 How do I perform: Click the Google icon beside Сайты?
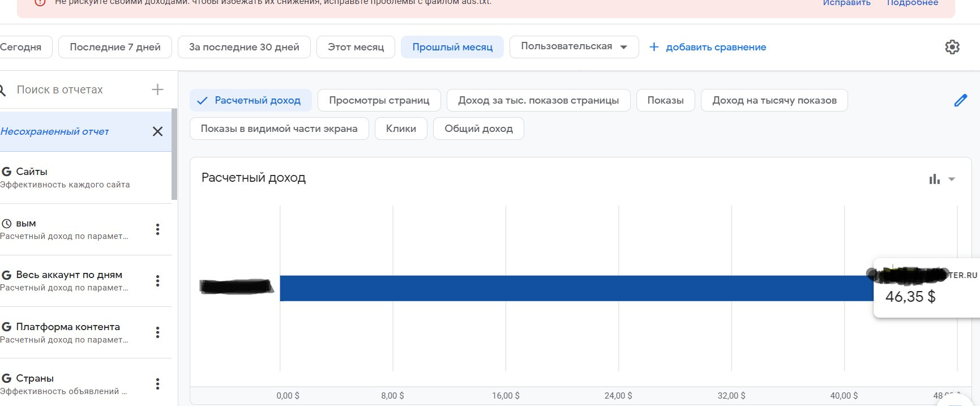(x=7, y=172)
